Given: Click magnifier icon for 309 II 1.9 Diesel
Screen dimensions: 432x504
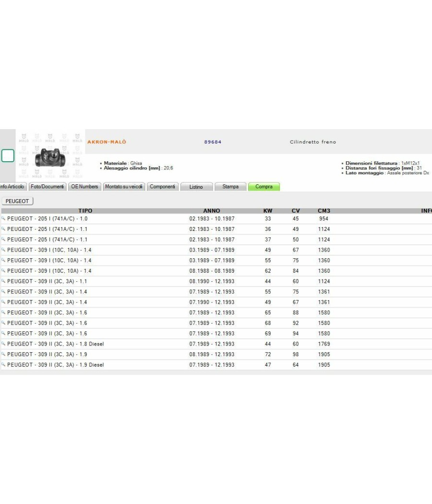Looking at the screenshot, I should tap(3, 365).
